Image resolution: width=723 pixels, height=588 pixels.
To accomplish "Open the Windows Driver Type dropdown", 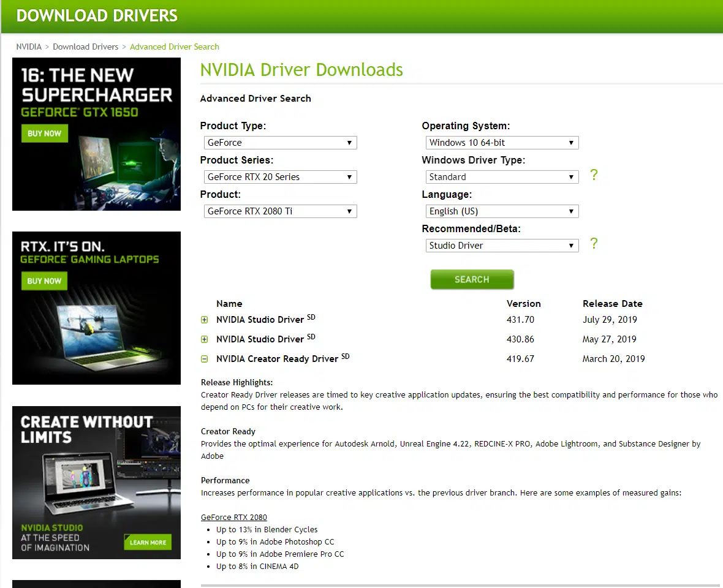I will pyautogui.click(x=502, y=177).
